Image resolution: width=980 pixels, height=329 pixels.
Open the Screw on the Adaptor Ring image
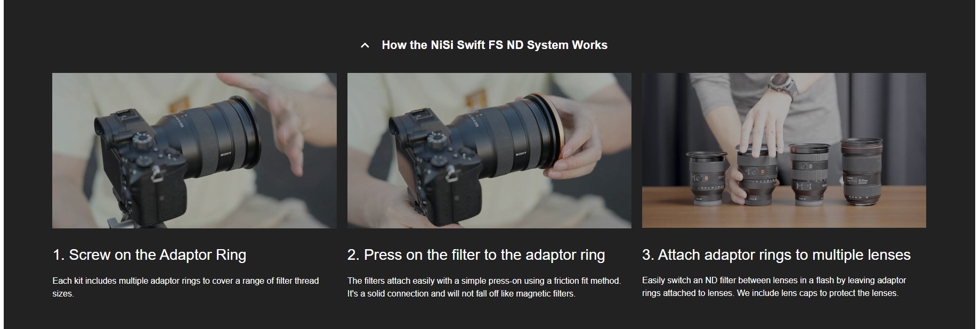[195, 151]
